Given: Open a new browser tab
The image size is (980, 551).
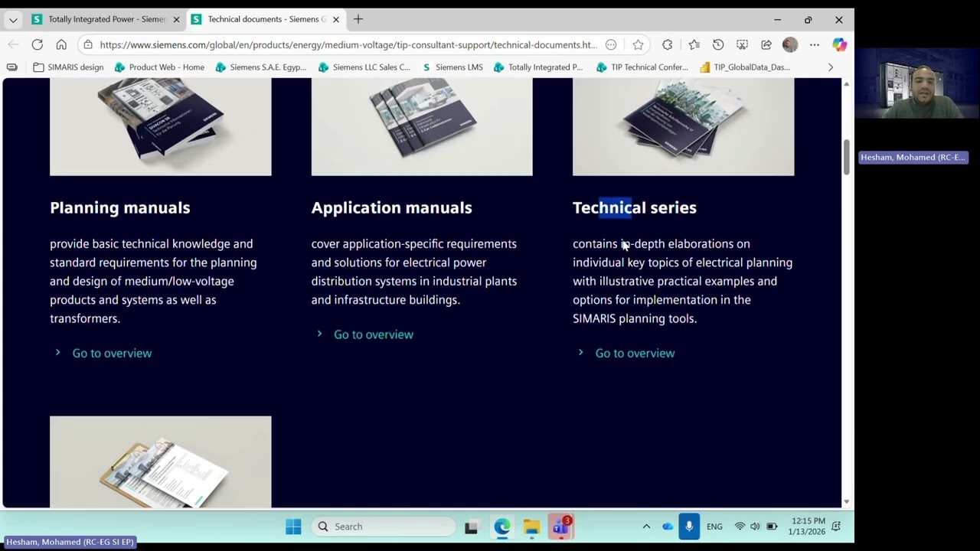Looking at the screenshot, I should [x=358, y=19].
